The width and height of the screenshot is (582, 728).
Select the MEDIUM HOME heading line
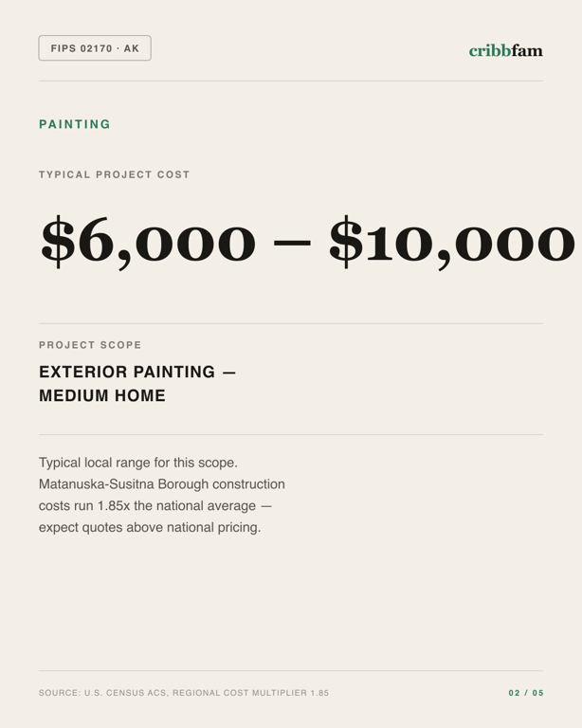click(102, 395)
